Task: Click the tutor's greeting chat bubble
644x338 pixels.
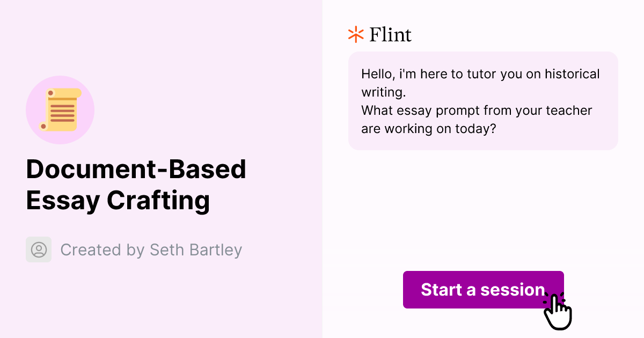Action: pos(483,101)
